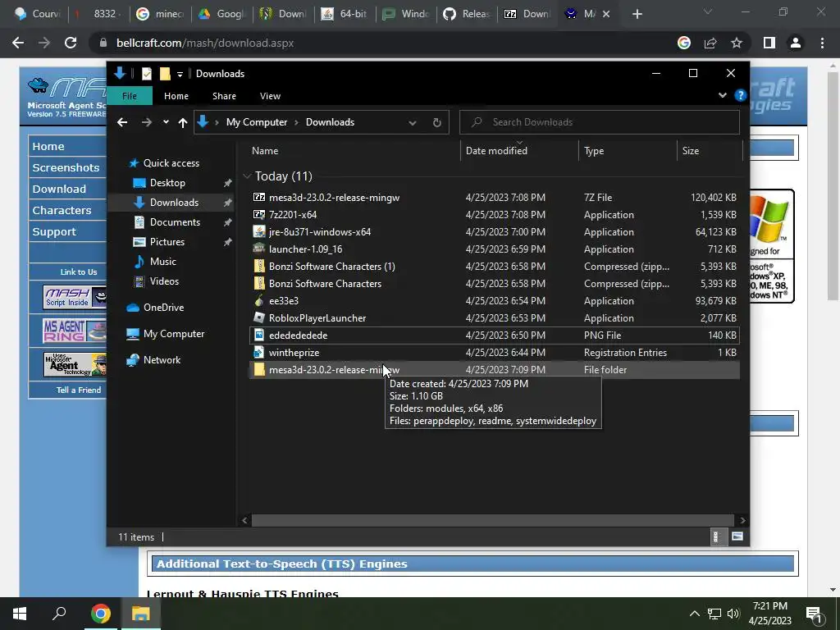Click File Explorer icon in taskbar
Viewport: 840px width, 630px height.
pyautogui.click(x=141, y=614)
